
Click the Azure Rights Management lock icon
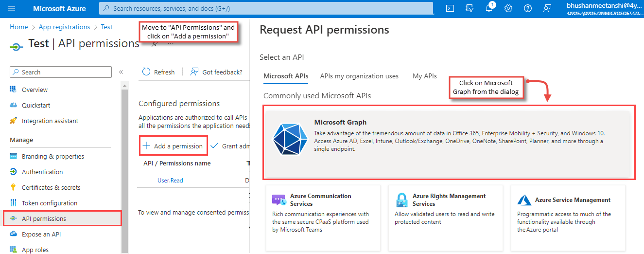point(401,200)
